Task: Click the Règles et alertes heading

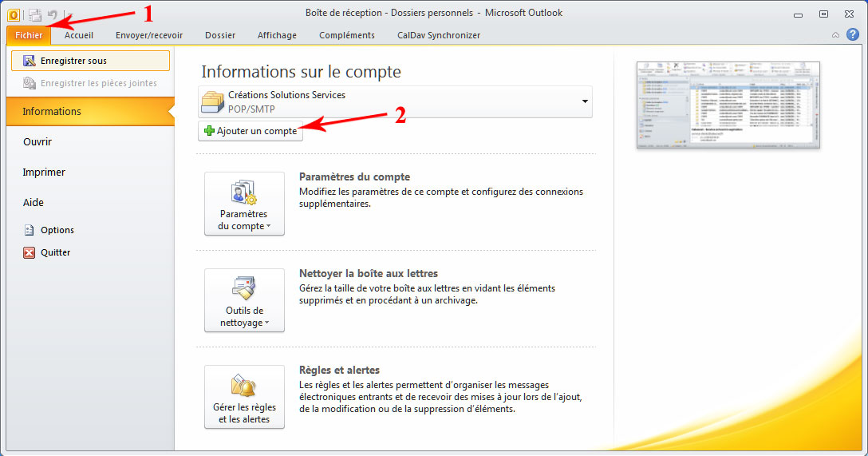Action: 339,370
